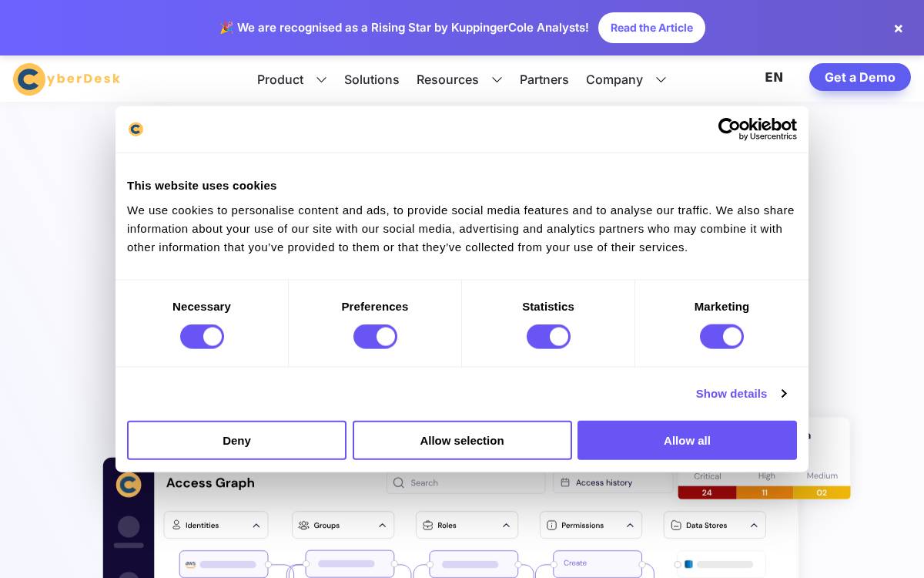Collapse the Data Stores column chevron
This screenshot has width=924, height=578.
[754, 526]
